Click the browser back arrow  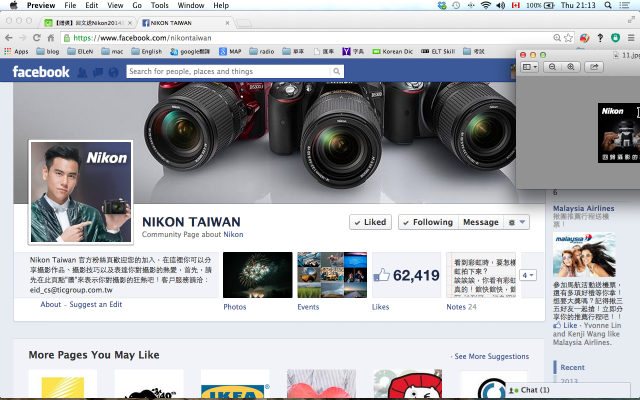[9, 38]
